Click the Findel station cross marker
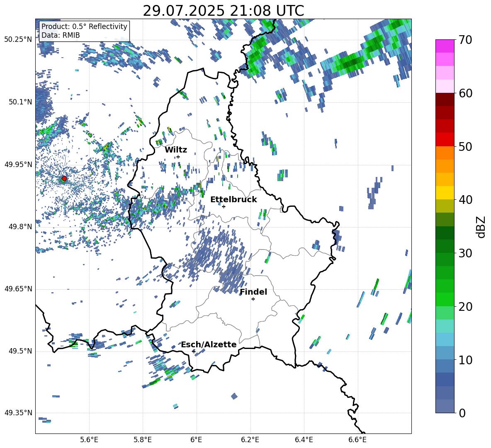The width and height of the screenshot is (491, 448). [x=253, y=299]
